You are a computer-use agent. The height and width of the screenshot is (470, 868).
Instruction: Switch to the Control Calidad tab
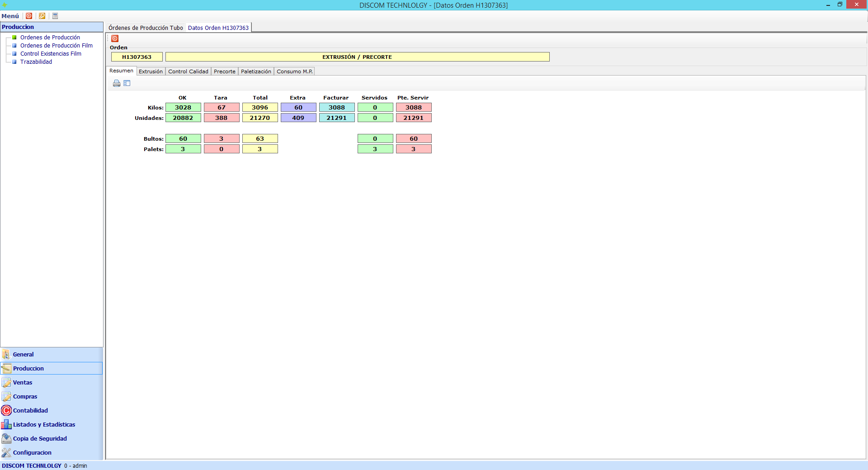[x=188, y=71]
